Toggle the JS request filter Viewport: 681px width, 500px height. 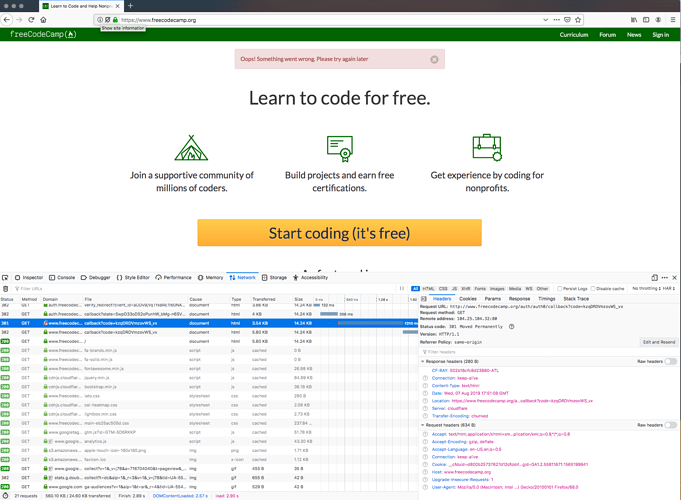(x=454, y=288)
